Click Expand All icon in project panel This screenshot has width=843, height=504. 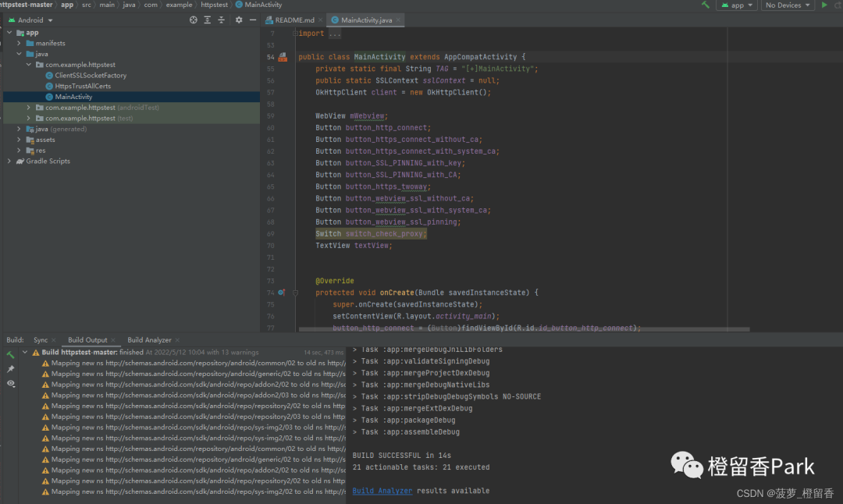[208, 20]
